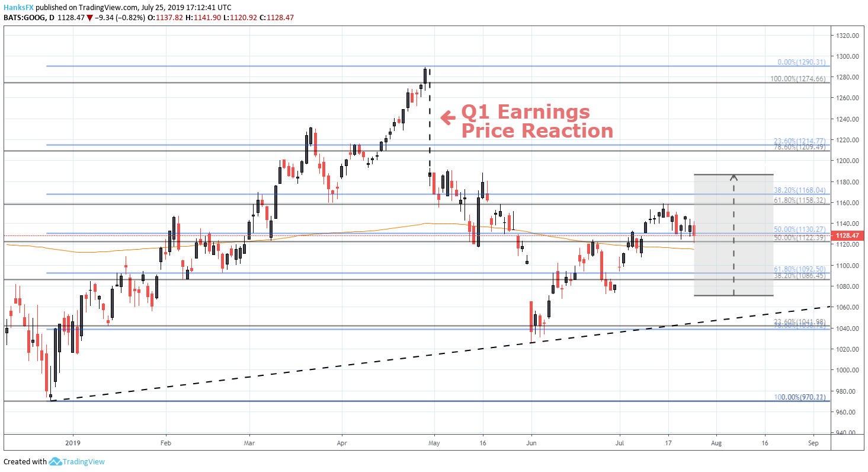868x472 pixels.
Task: Select the 100.00%(1274.66) Fibonacci label
Action: point(797,78)
